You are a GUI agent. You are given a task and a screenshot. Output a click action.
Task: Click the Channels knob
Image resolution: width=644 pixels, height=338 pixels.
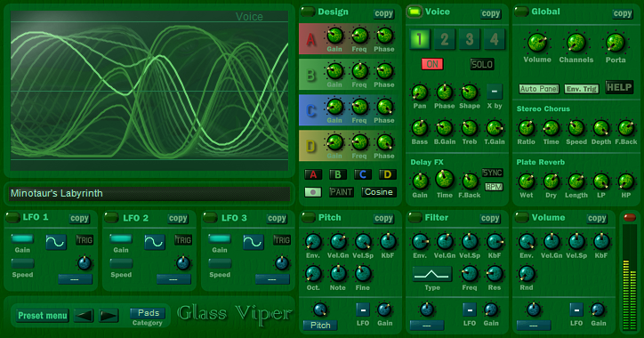576,43
